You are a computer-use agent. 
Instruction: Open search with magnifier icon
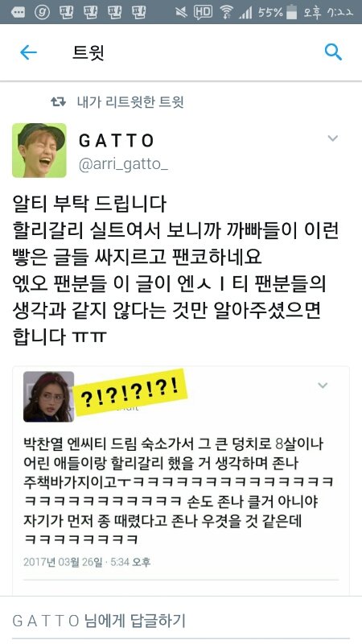click(x=333, y=52)
